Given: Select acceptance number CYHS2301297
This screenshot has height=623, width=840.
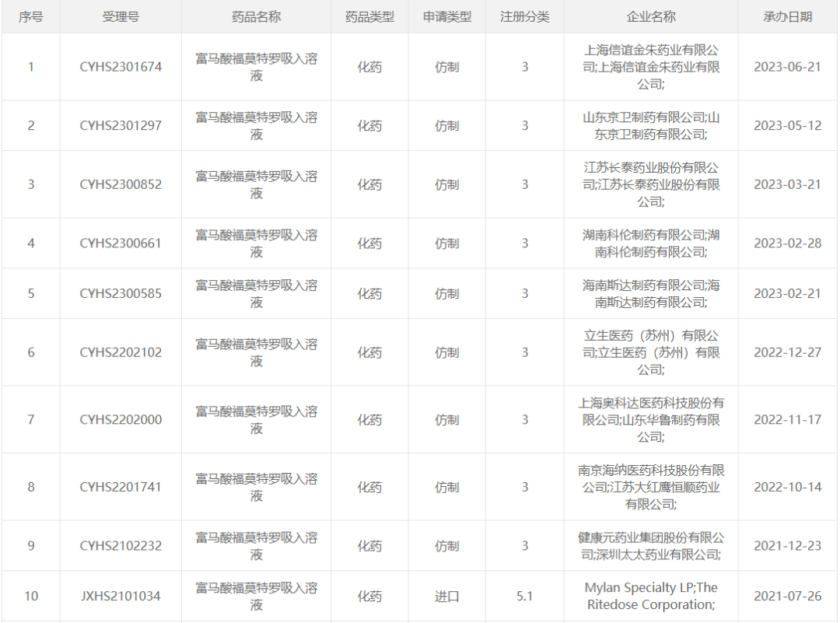Looking at the screenshot, I should 121,125.
